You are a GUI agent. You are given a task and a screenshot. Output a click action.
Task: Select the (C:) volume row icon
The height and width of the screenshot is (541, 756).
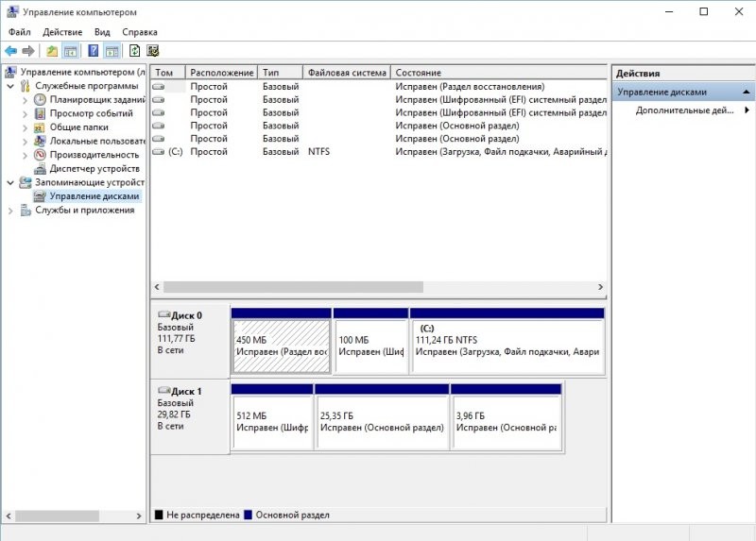[158, 151]
